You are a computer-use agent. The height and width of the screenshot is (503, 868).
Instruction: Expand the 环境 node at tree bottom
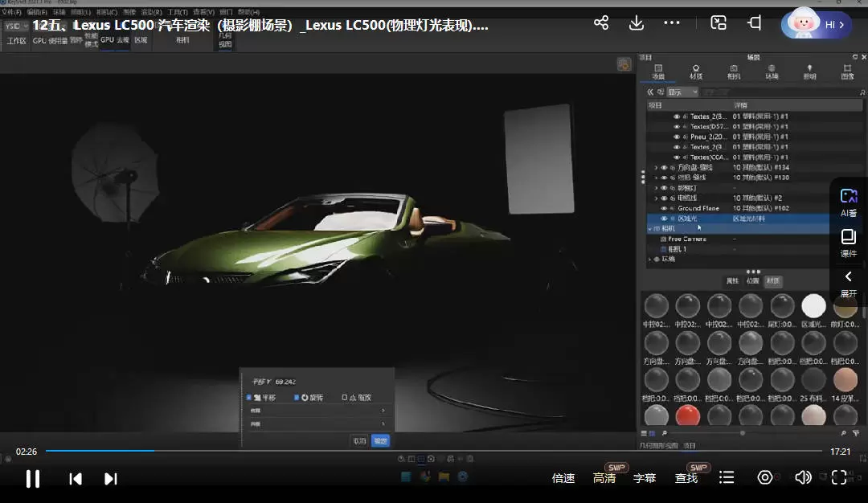click(650, 259)
